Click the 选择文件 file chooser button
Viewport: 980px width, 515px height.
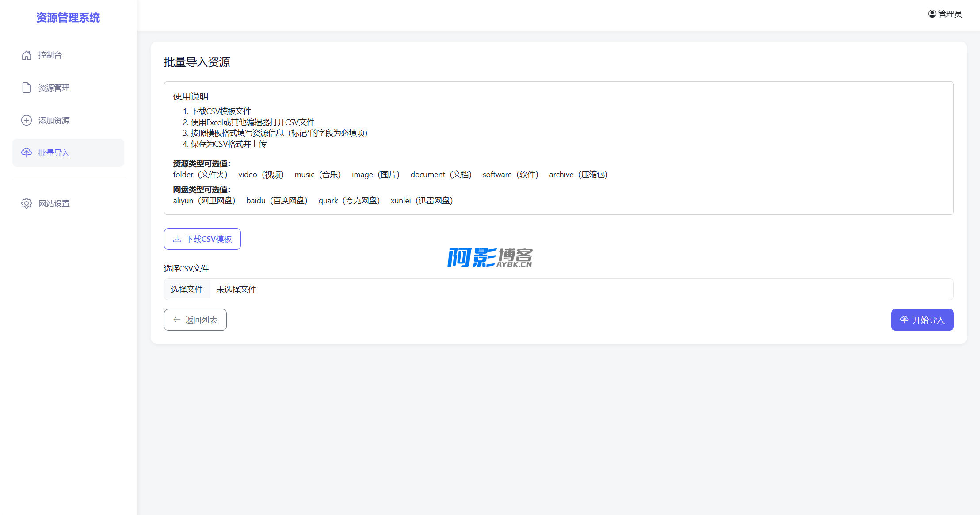187,289
